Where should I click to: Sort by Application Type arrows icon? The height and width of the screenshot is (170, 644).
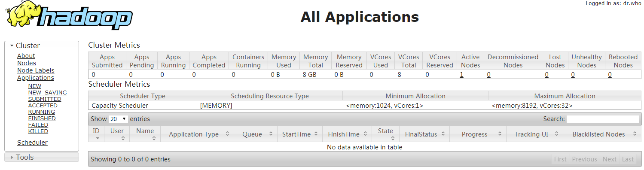coord(227,134)
